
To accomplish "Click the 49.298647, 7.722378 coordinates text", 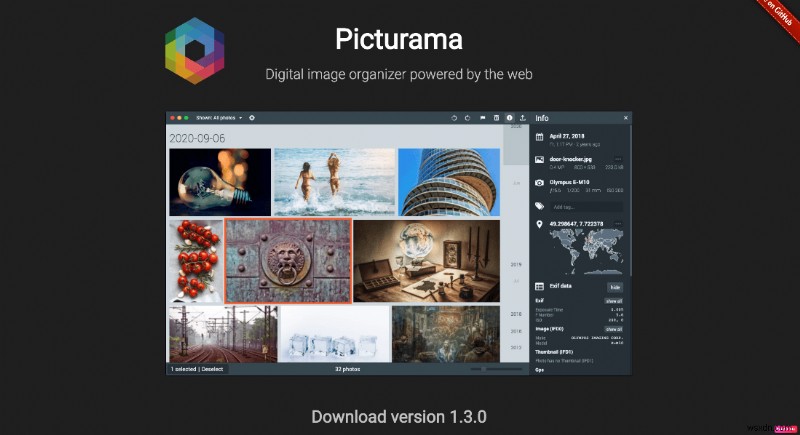I will pos(576,224).
